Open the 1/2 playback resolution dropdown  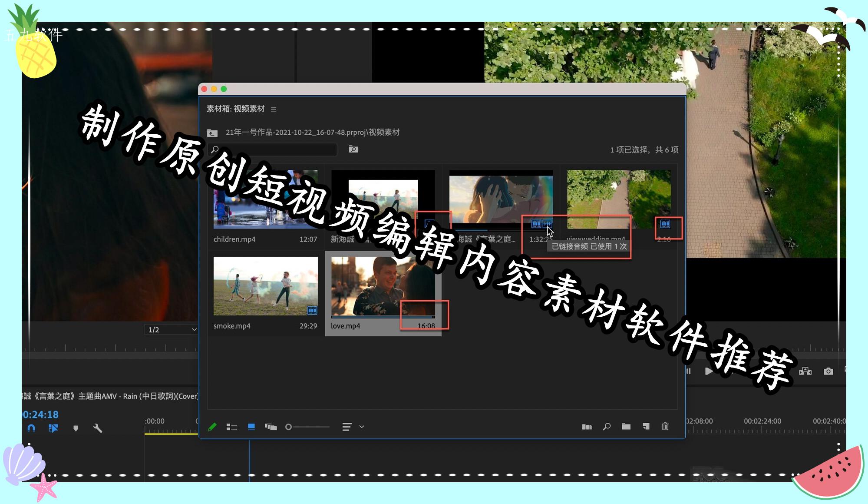click(x=171, y=329)
